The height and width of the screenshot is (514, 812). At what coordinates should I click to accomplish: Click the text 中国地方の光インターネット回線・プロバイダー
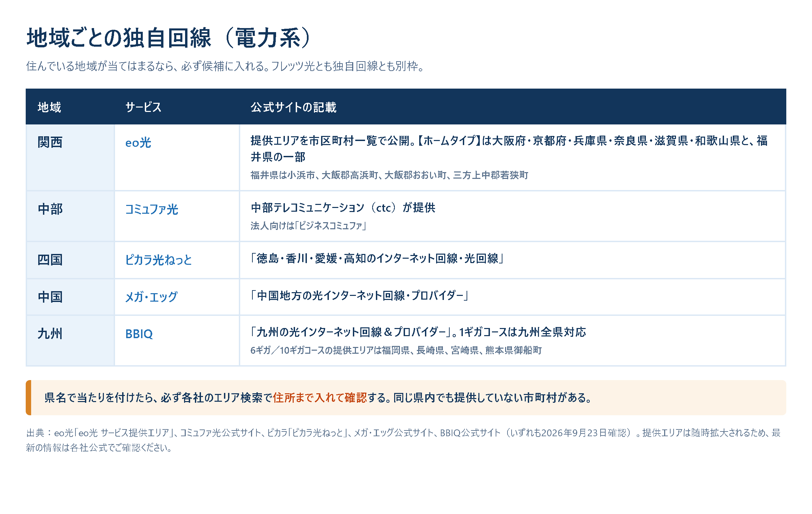click(x=359, y=296)
